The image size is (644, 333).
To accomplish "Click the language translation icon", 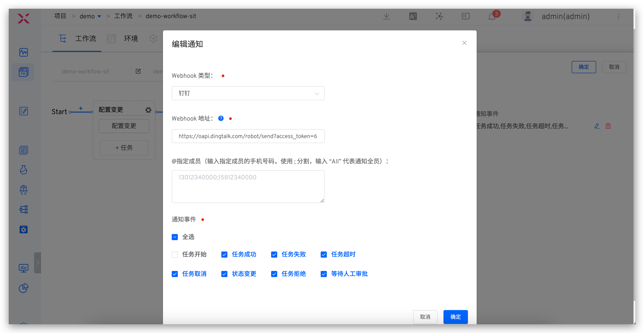I will coord(413,16).
